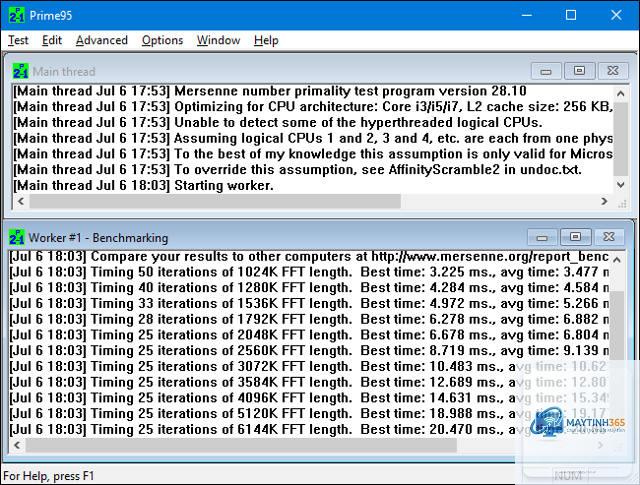Open the Options menu

162,40
